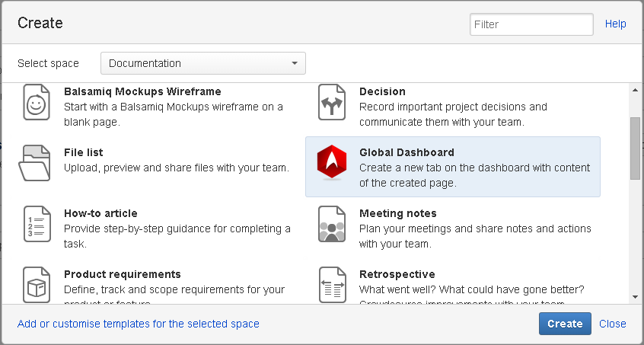The height and width of the screenshot is (345, 644).
Task: Click the template list scrollbar thumb
Action: coord(635,149)
